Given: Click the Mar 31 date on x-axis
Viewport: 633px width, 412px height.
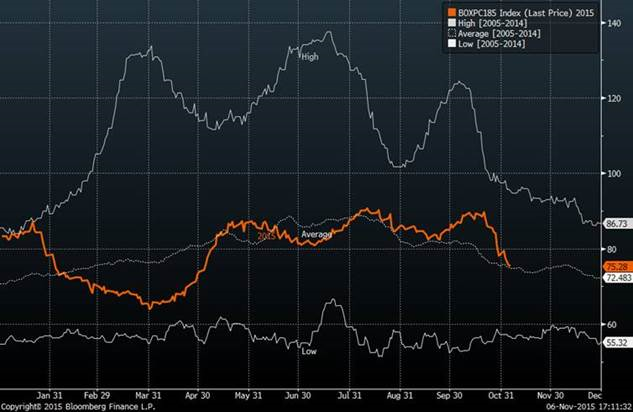Looking at the screenshot, I should click(x=151, y=395).
